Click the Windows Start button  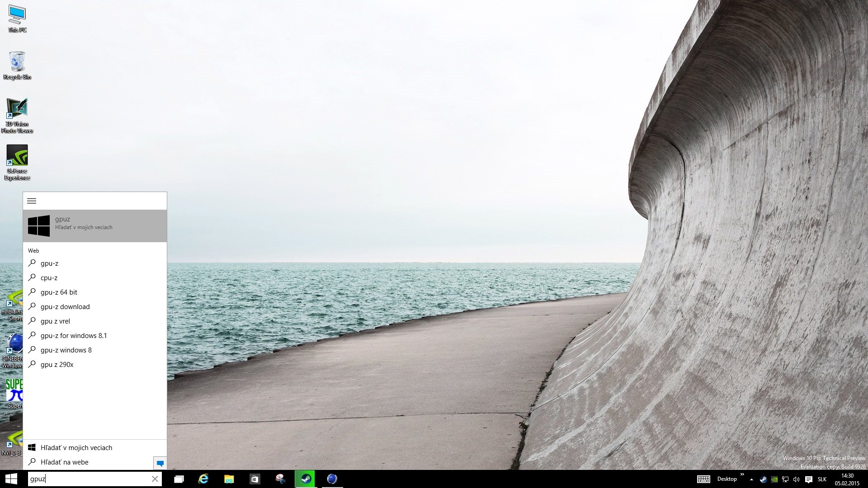(11, 479)
